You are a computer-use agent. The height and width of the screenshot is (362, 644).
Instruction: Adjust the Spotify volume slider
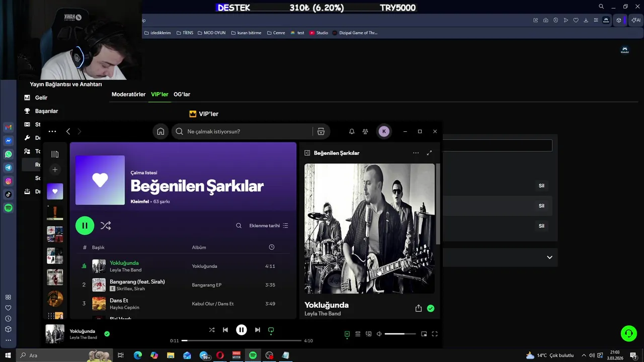click(x=400, y=334)
